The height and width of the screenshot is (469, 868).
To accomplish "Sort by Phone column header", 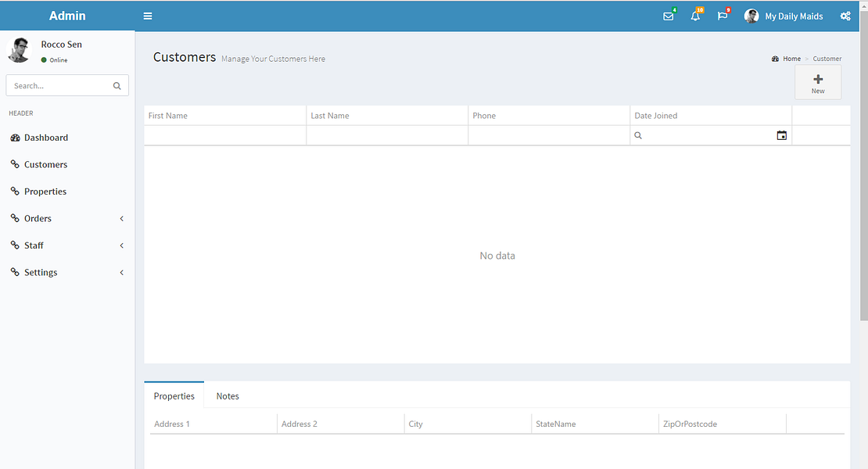I will coord(549,116).
